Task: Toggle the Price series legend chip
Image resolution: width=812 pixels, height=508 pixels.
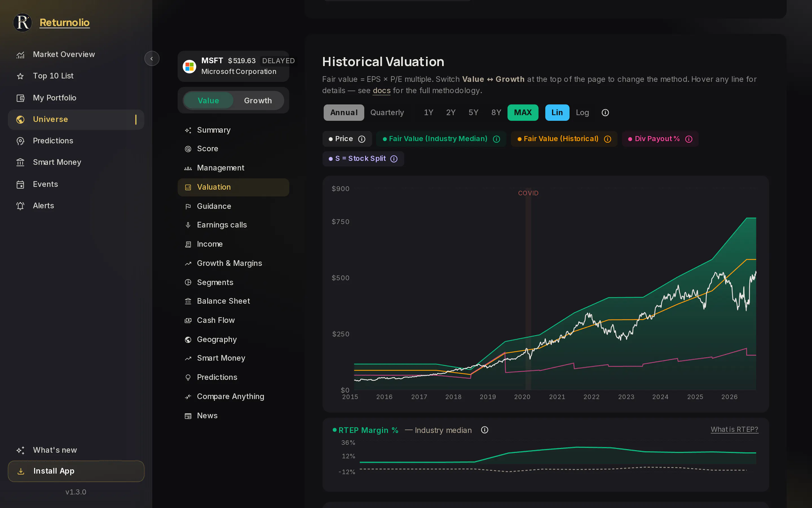Action: click(x=347, y=139)
